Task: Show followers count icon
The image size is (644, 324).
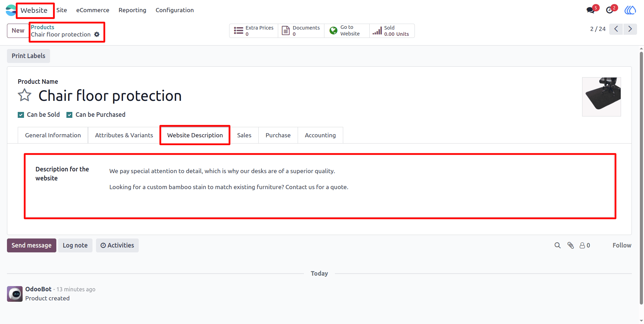Action: (585, 245)
